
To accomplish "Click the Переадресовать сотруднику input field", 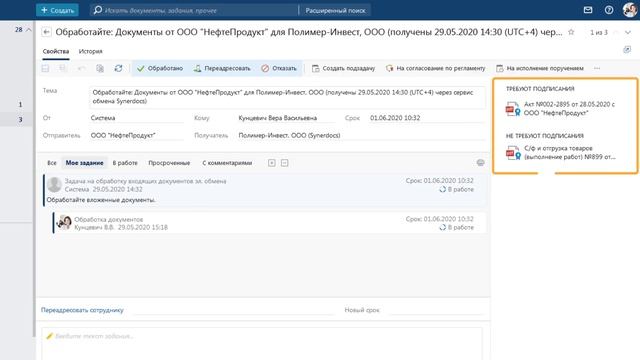I will coord(235,310).
